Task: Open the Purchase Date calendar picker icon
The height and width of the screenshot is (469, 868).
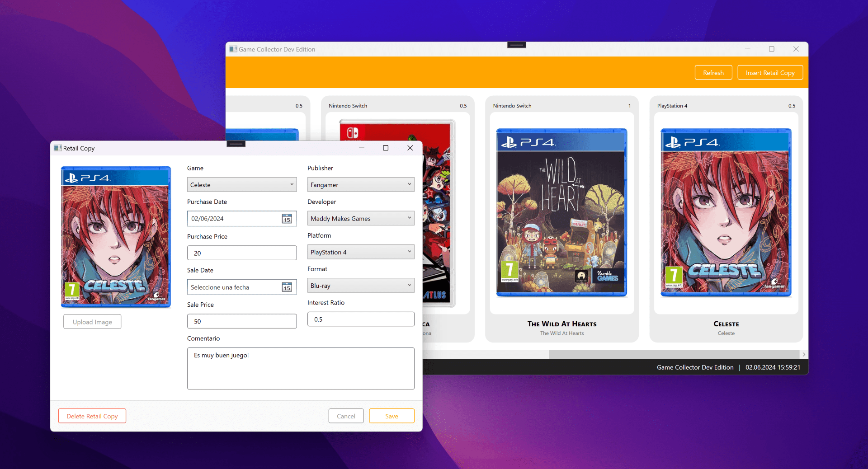Action: coord(287,219)
